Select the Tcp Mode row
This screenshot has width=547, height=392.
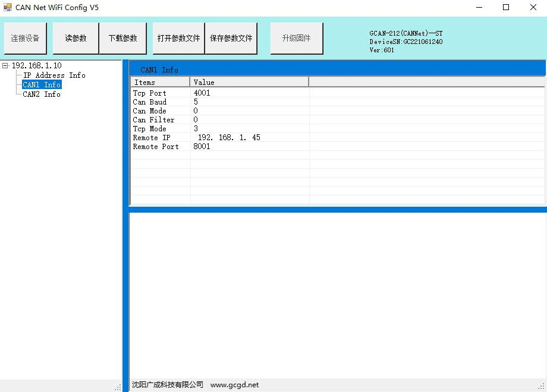(149, 129)
